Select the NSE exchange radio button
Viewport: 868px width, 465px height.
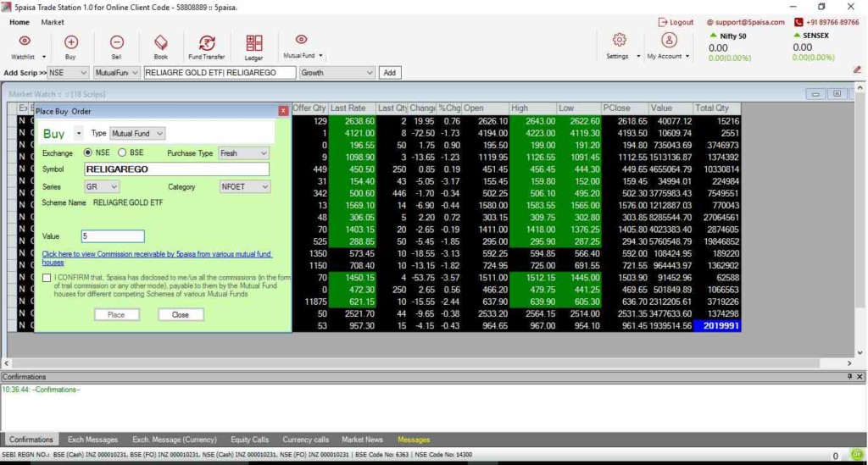click(88, 153)
